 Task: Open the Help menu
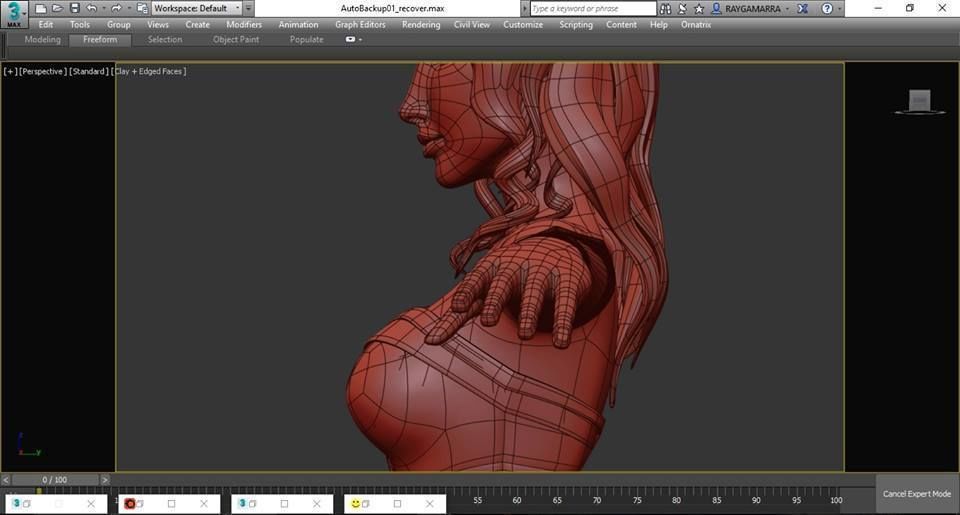(x=658, y=24)
